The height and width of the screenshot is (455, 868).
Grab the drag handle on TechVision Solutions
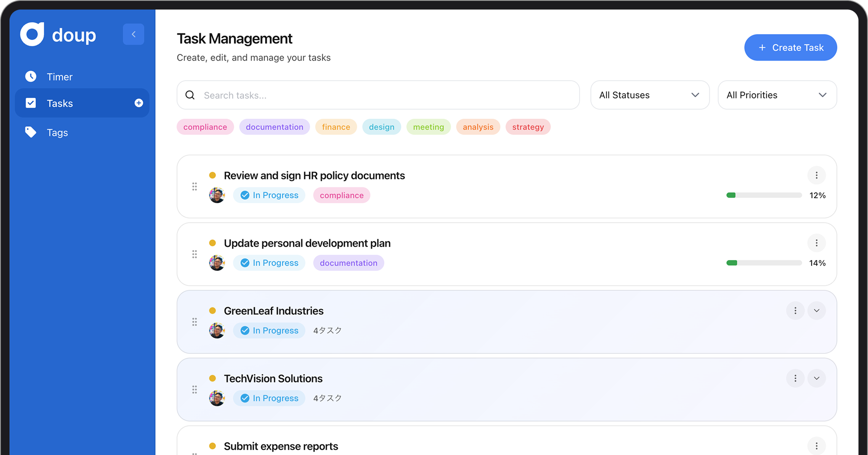(x=194, y=390)
